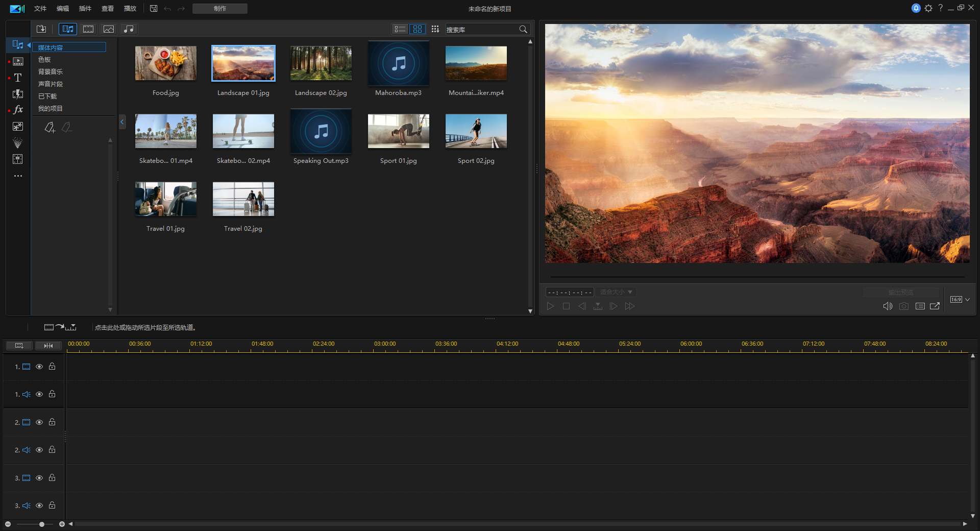
Task: Click the timeline zoom slider handle
Action: tap(42, 524)
